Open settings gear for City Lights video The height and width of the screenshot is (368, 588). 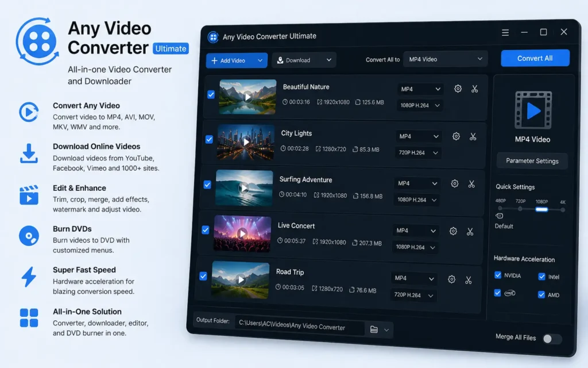pos(456,136)
